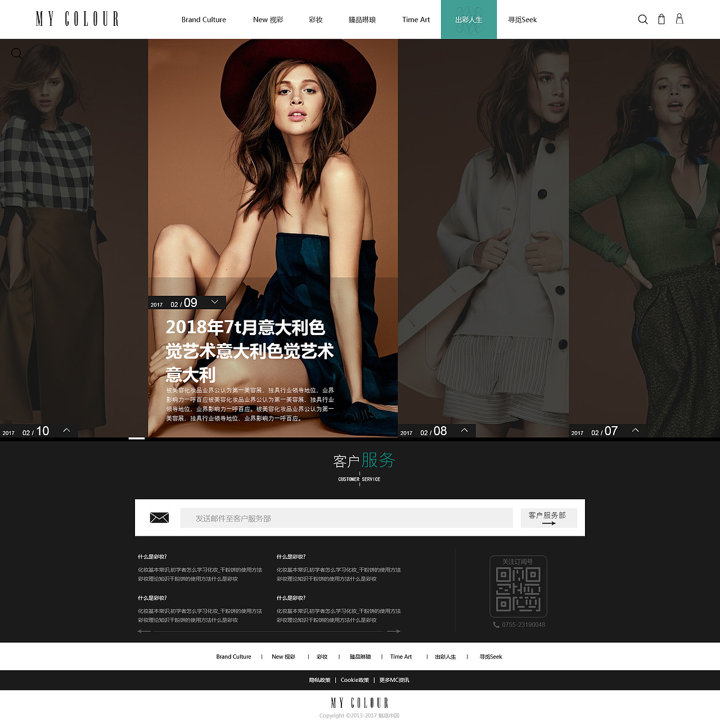Open the shopping bag icon
Viewport: 720px width, 728px height.
661,19
